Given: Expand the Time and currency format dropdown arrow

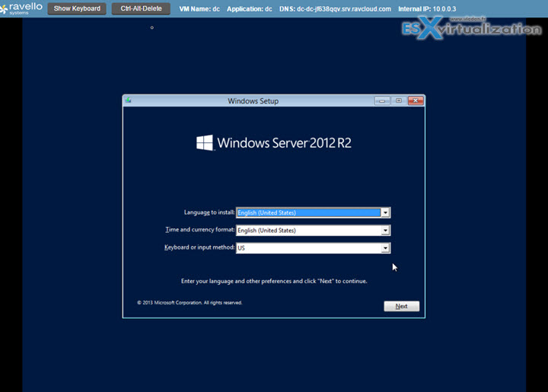Looking at the screenshot, I should [x=385, y=230].
